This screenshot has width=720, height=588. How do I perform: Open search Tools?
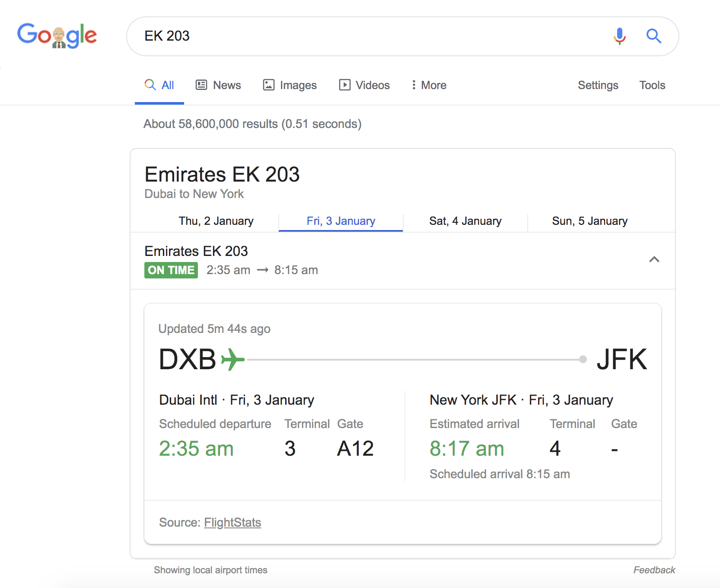[652, 85]
